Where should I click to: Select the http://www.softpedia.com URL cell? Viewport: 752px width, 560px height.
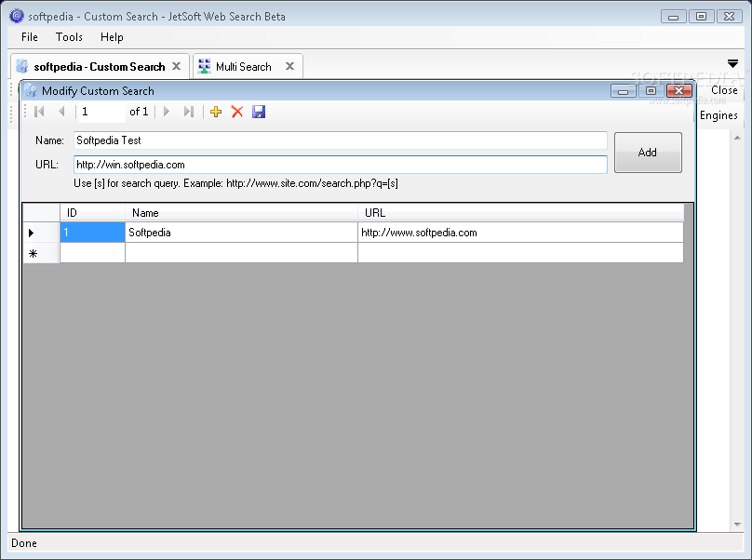521,233
